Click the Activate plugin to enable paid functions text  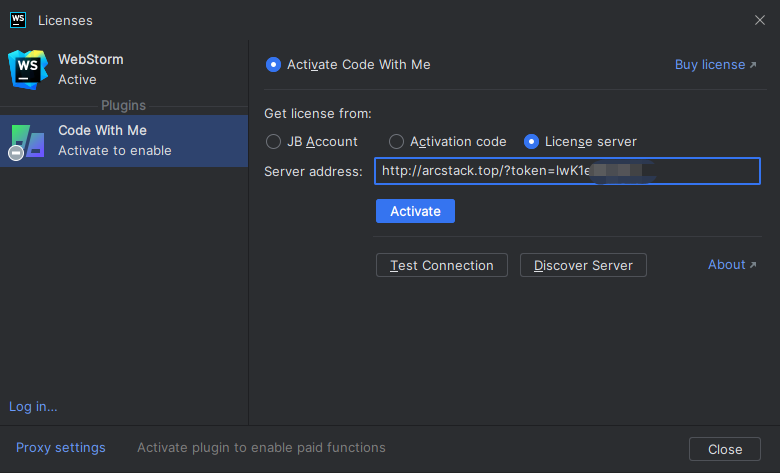click(261, 448)
